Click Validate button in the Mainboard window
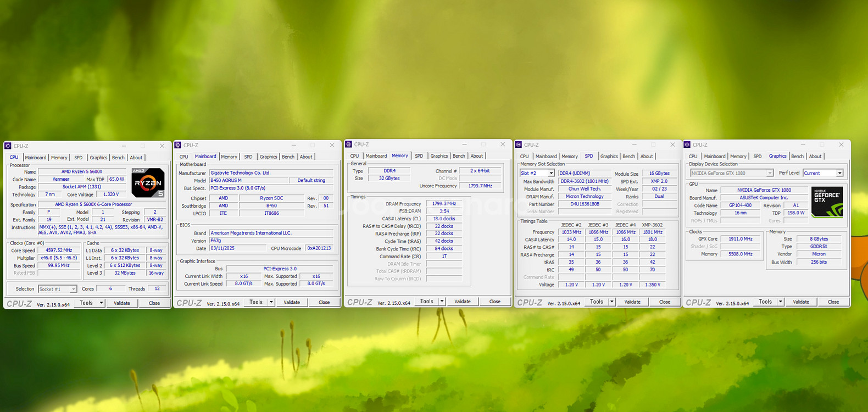Viewport: 868px width, 412px height. point(292,302)
